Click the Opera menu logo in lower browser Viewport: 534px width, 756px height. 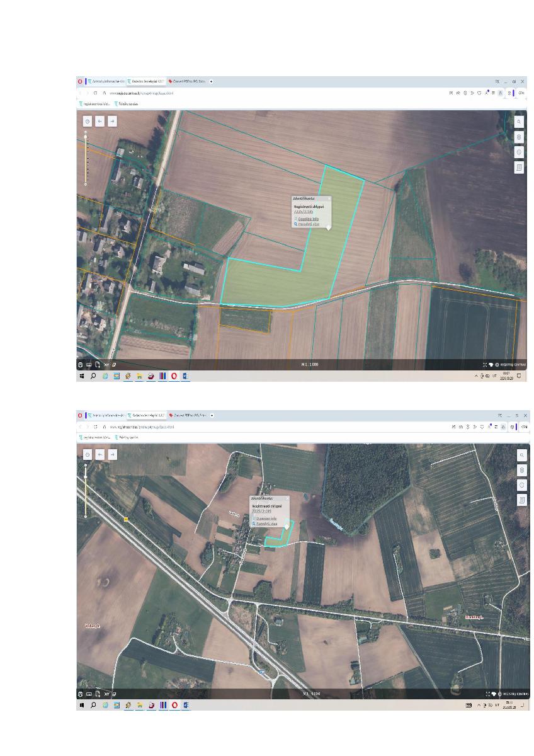[x=80, y=415]
